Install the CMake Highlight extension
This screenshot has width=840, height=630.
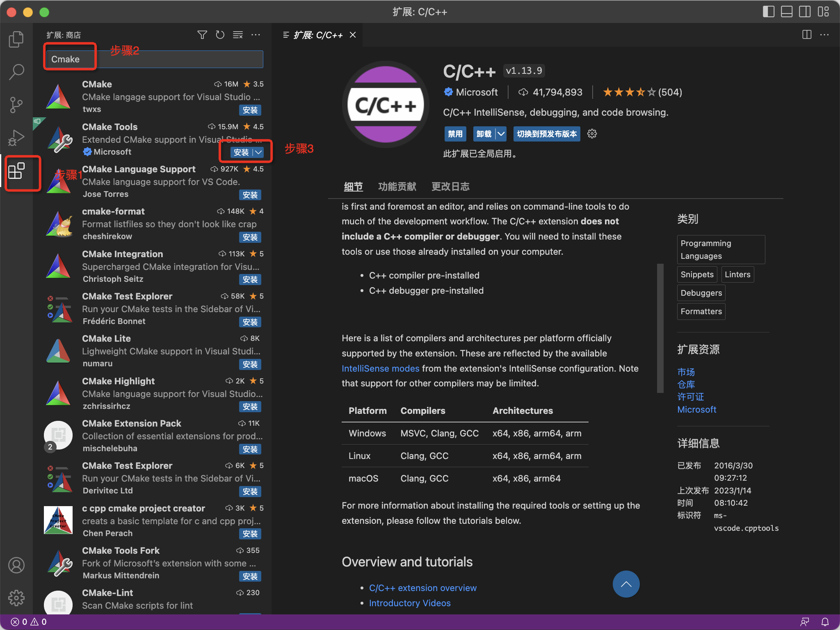[x=250, y=407]
